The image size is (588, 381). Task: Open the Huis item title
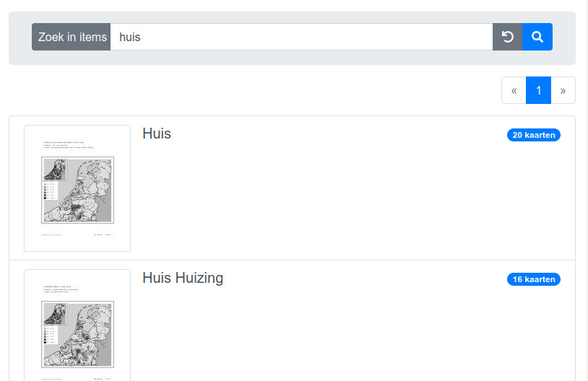pyautogui.click(x=157, y=133)
